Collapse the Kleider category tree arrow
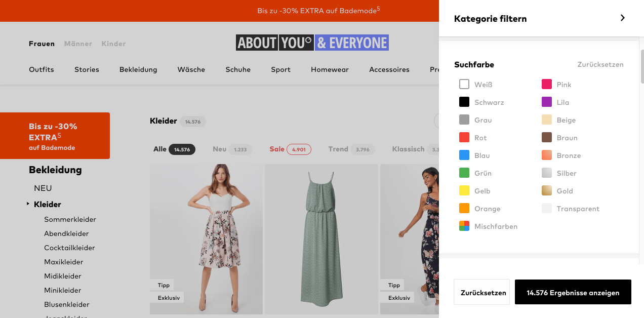 [x=28, y=204]
